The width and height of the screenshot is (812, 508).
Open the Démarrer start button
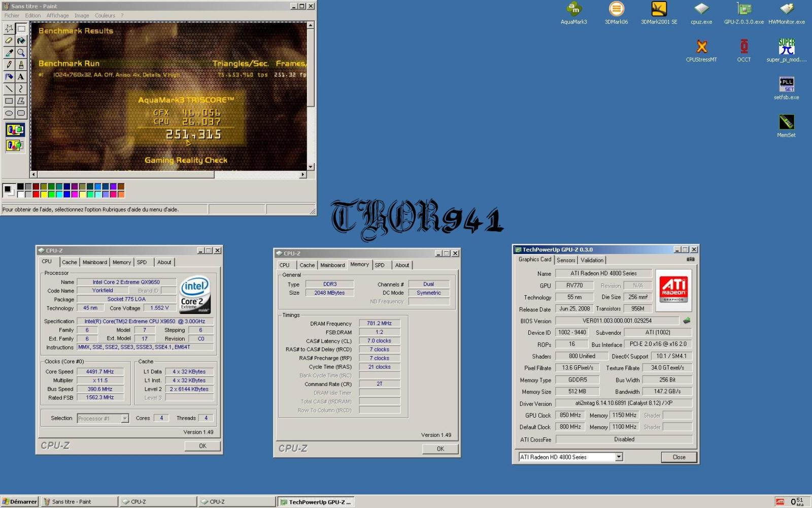coord(20,502)
